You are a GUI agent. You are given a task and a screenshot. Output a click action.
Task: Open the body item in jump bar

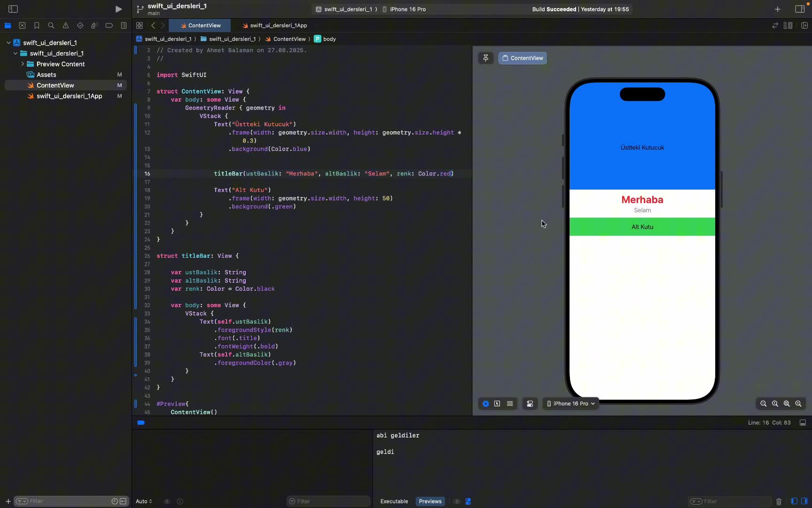click(325, 39)
